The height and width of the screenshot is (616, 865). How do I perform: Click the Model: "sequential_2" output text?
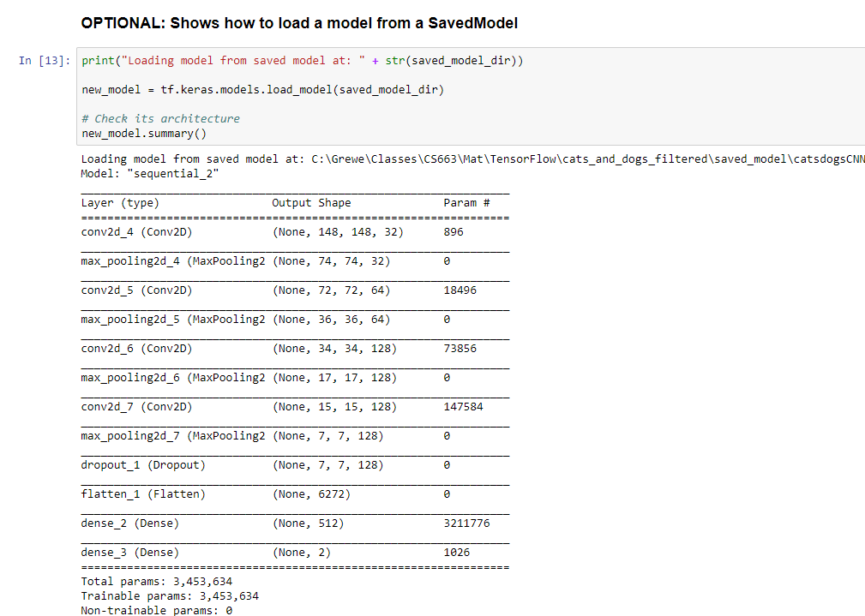tap(149, 174)
